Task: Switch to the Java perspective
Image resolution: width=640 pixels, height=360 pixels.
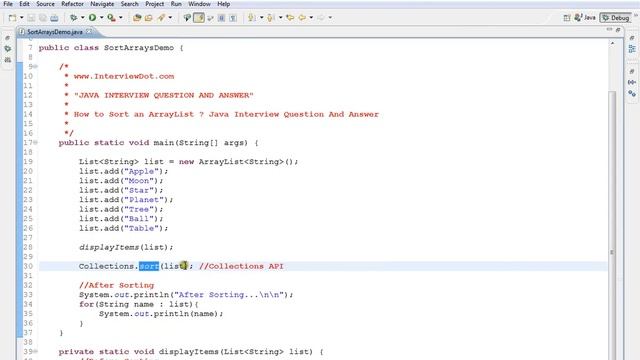Action: tap(585, 18)
